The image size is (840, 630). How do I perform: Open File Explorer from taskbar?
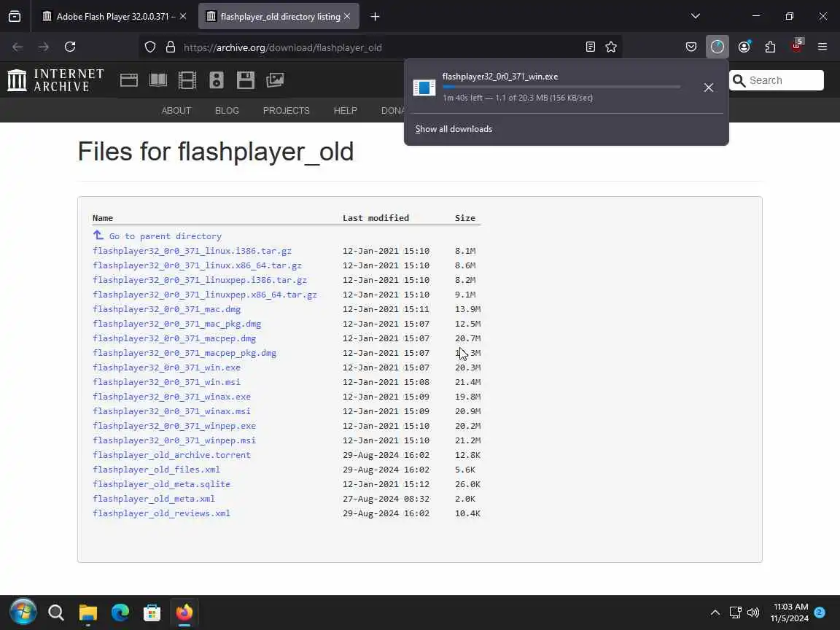[87, 612]
